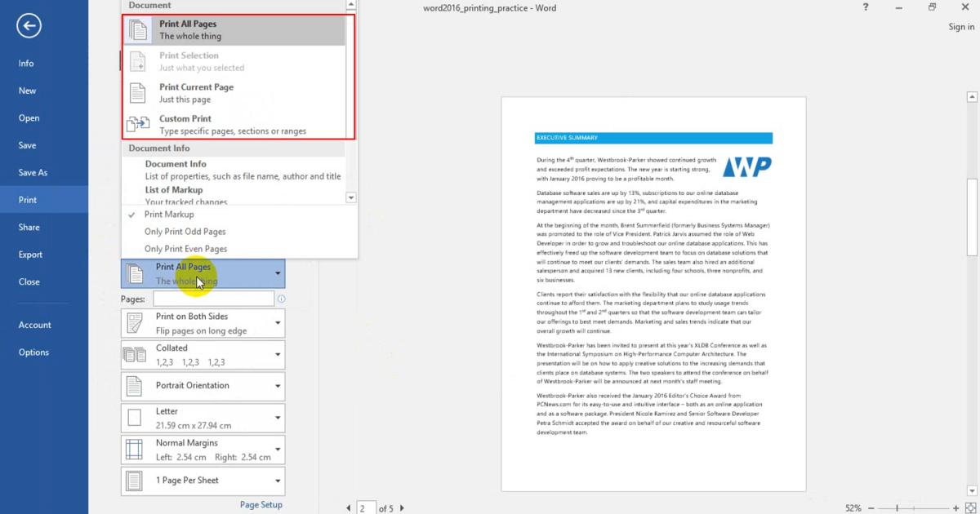This screenshot has height=514, width=980.
Task: Select Save As in the sidebar
Action: coord(44,172)
